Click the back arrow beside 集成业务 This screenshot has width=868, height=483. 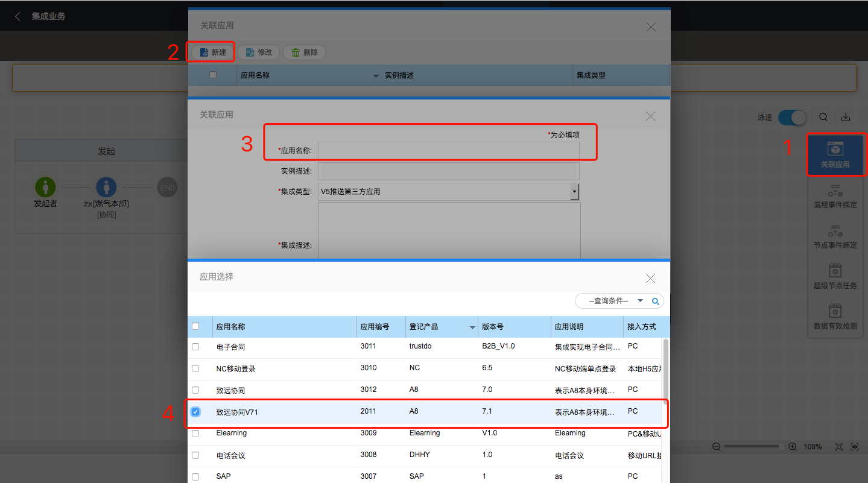click(x=17, y=16)
